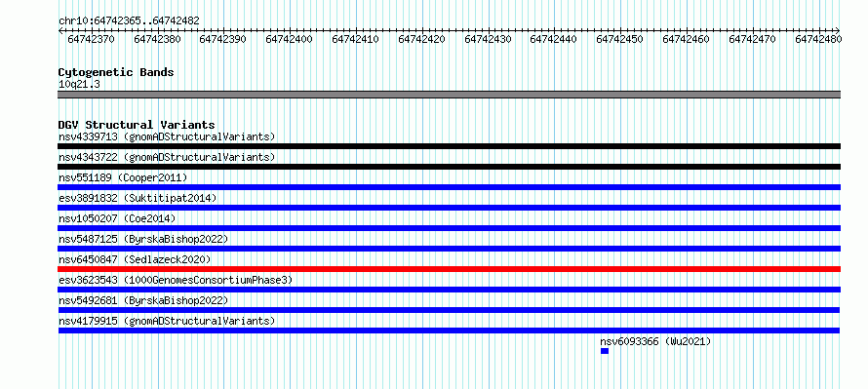Viewport: 868px width, 389px height.
Task: Click ruler position 64742470
Action: coord(752,39)
